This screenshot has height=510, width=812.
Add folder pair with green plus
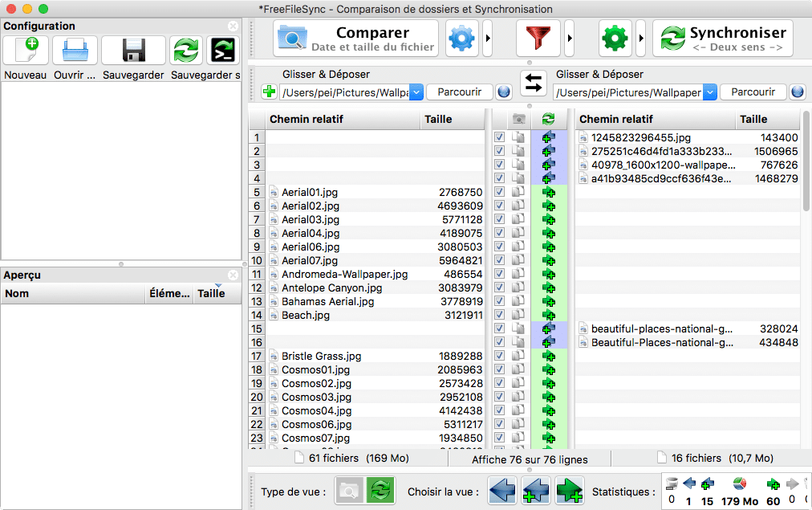click(269, 92)
